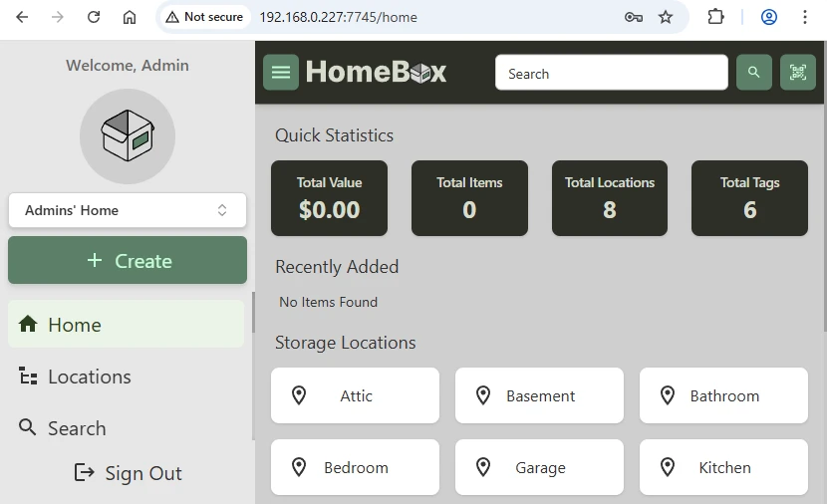
Task: Click the green Create button
Action: point(128,260)
